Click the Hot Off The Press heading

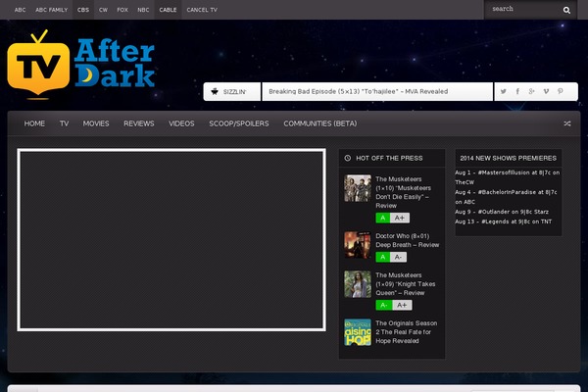coord(389,158)
